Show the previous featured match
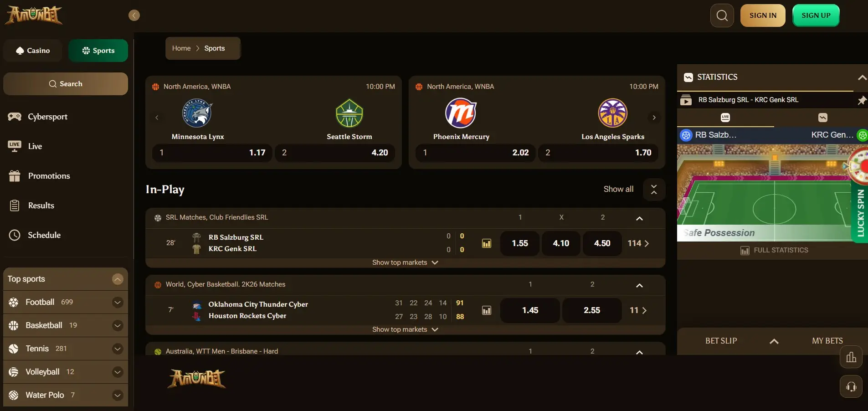Screen dimensions: 868x411 point(157,118)
